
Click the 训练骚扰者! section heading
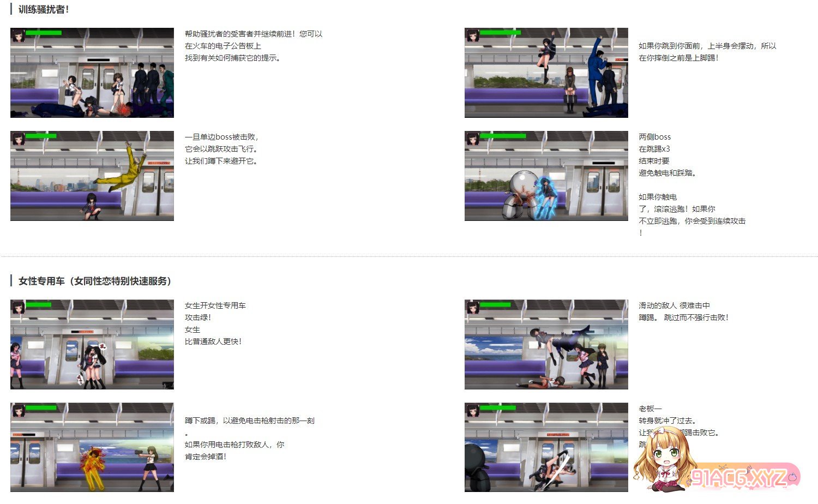point(44,9)
